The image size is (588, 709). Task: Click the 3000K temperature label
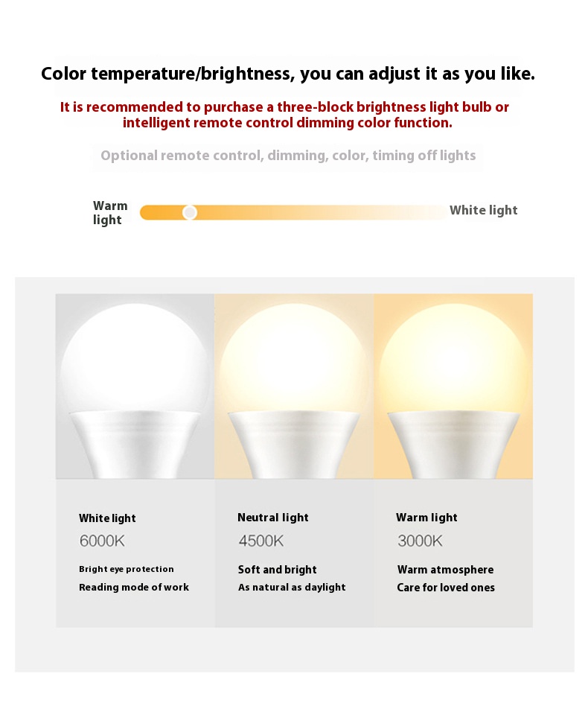(420, 541)
